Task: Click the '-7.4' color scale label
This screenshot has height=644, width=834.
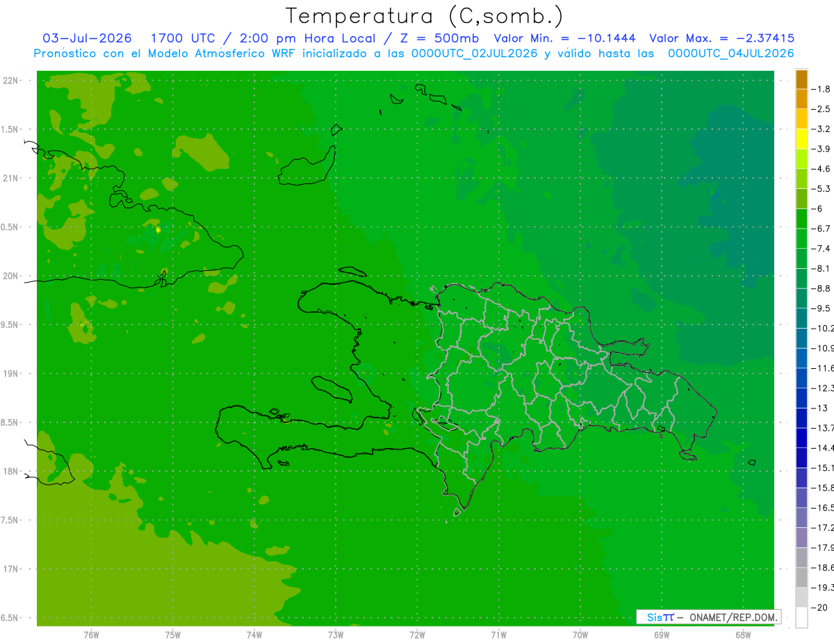Action: 821,248
